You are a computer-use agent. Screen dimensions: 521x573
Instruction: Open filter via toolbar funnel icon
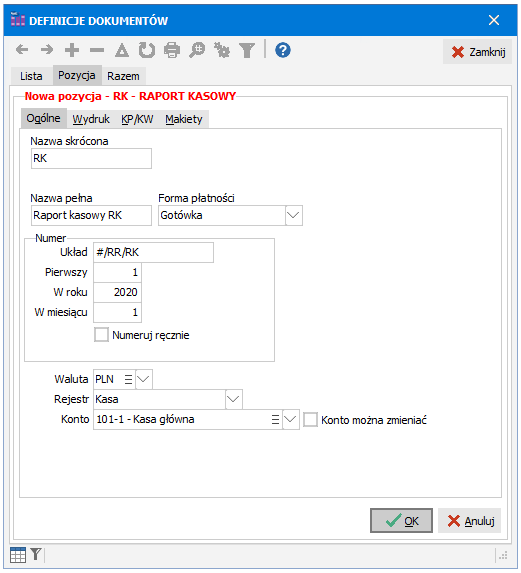click(247, 50)
